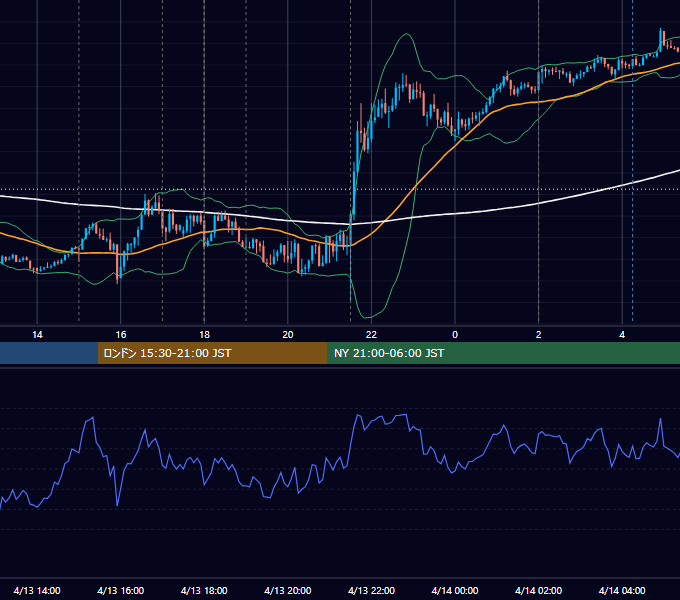Click the 4/14 04:00 date label
The width and height of the screenshot is (680, 600).
[622, 590]
